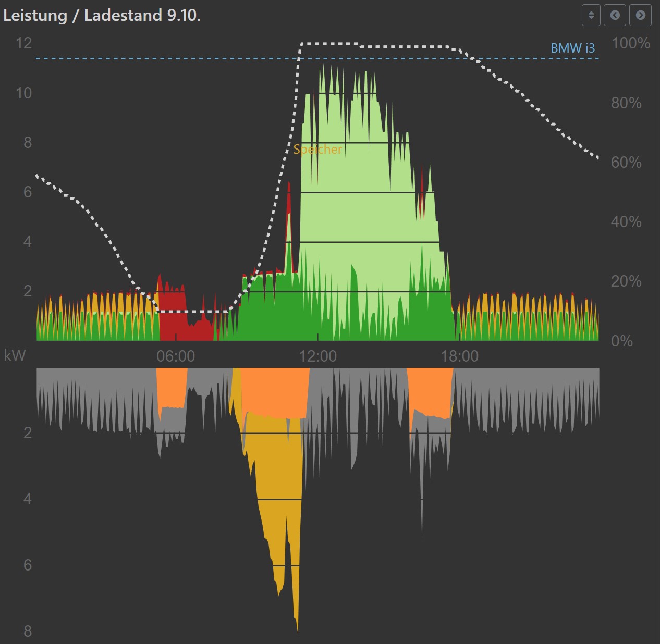The height and width of the screenshot is (644, 660).
Task: Click the up/down expand toggle icon
Action: click(x=591, y=15)
